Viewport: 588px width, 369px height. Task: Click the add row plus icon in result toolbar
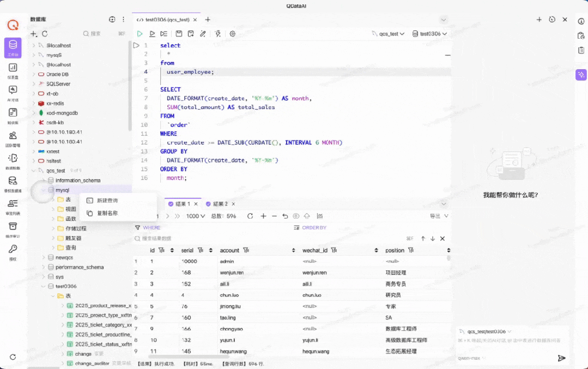[x=263, y=216]
